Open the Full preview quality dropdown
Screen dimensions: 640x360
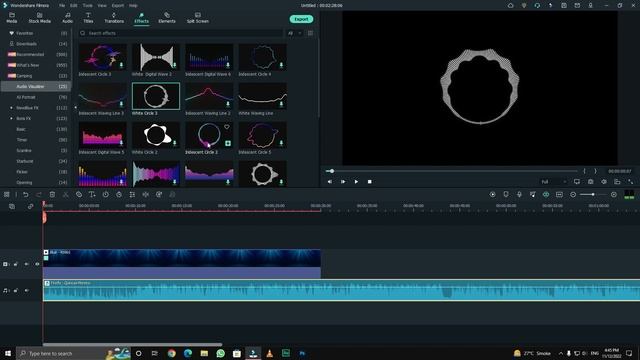[x=553, y=182]
